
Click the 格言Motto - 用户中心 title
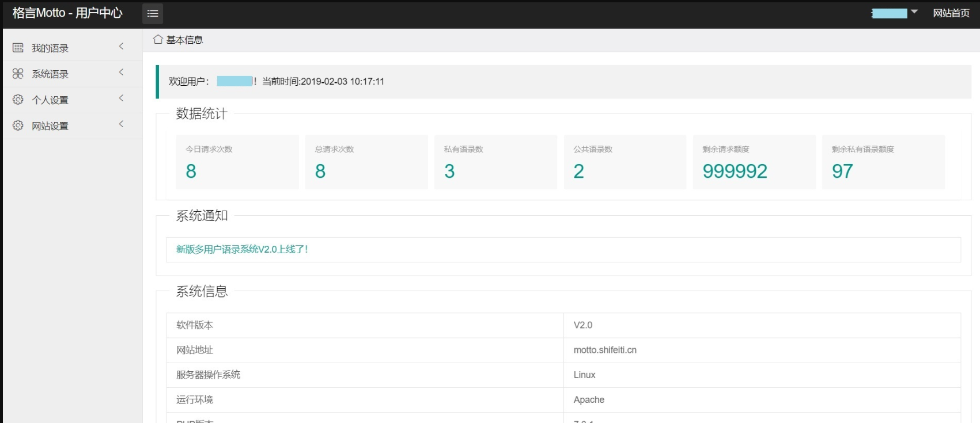click(x=67, y=13)
